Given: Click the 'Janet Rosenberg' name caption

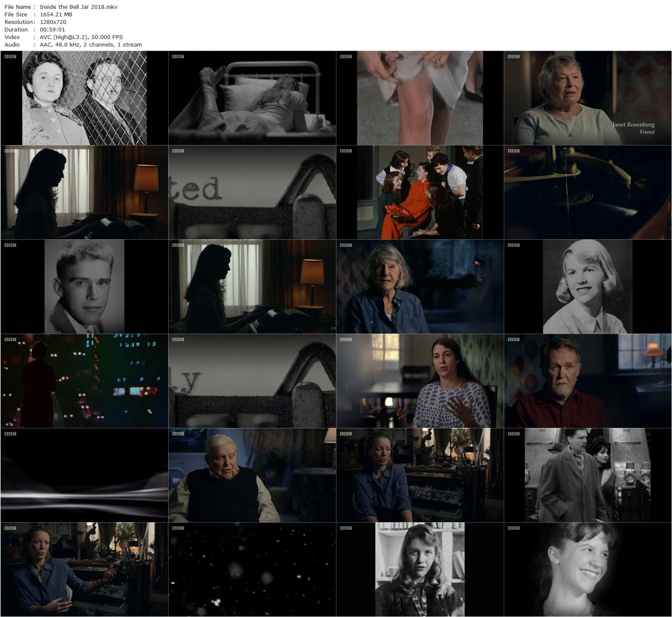Looking at the screenshot, I should coord(633,124).
